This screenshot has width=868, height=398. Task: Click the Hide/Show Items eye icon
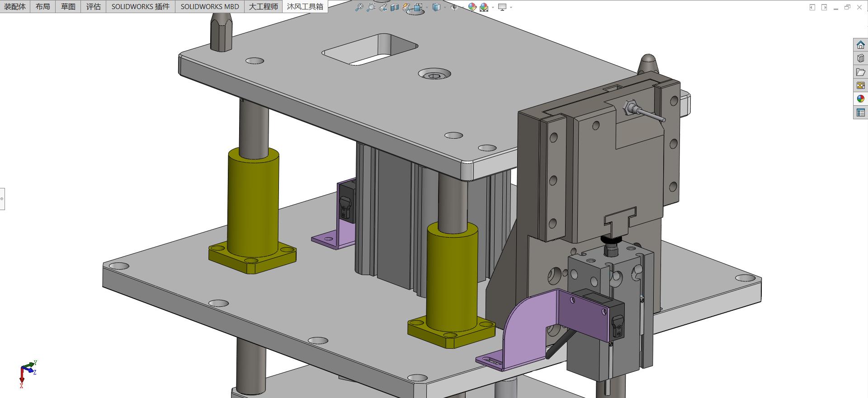[454, 7]
